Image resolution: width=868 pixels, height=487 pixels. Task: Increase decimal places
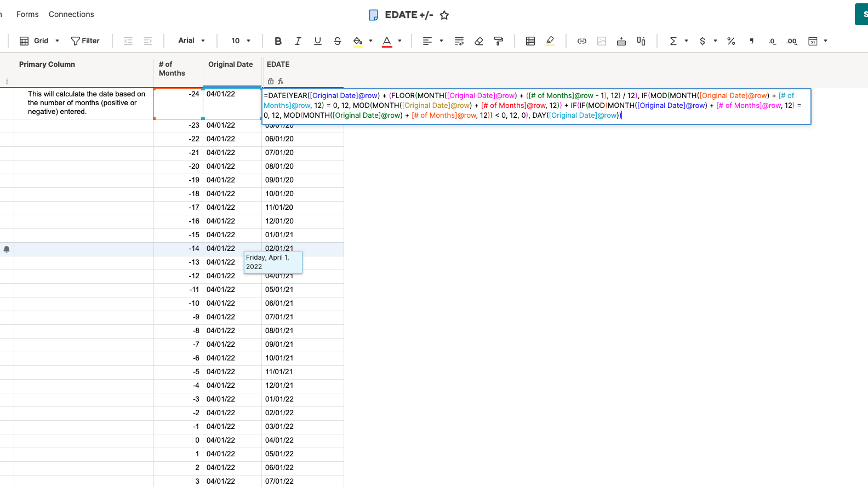point(791,41)
